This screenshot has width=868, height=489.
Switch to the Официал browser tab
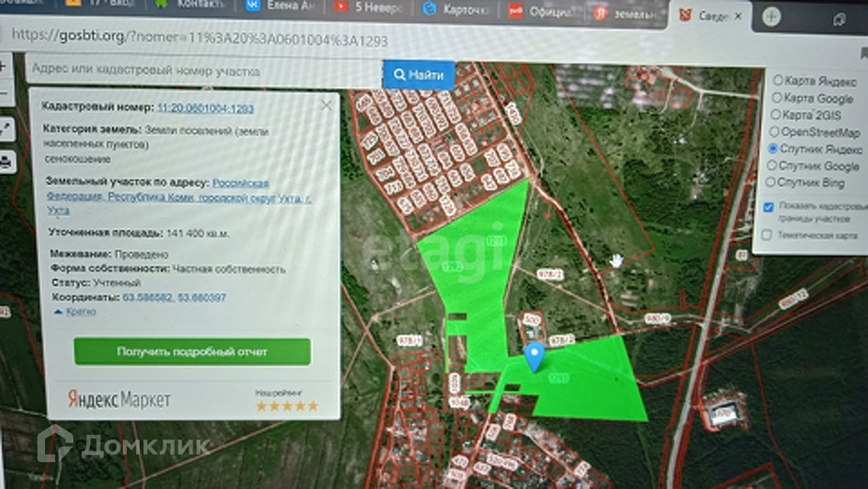click(x=540, y=11)
